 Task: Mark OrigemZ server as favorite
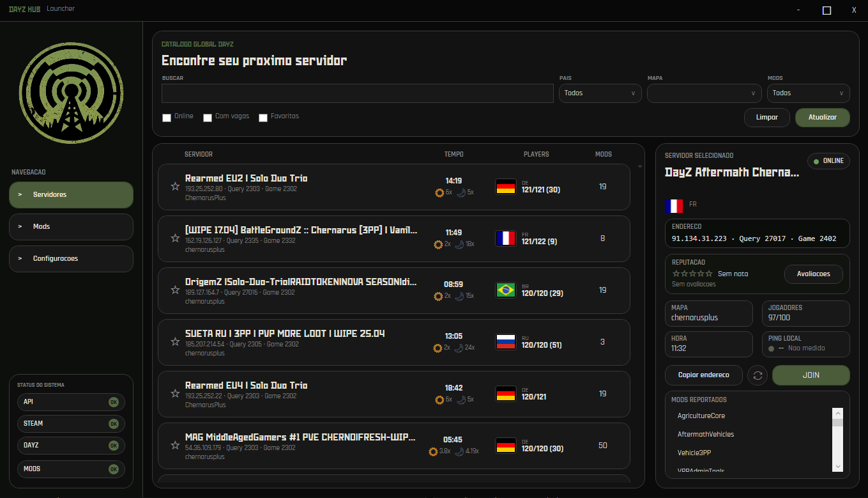[175, 290]
